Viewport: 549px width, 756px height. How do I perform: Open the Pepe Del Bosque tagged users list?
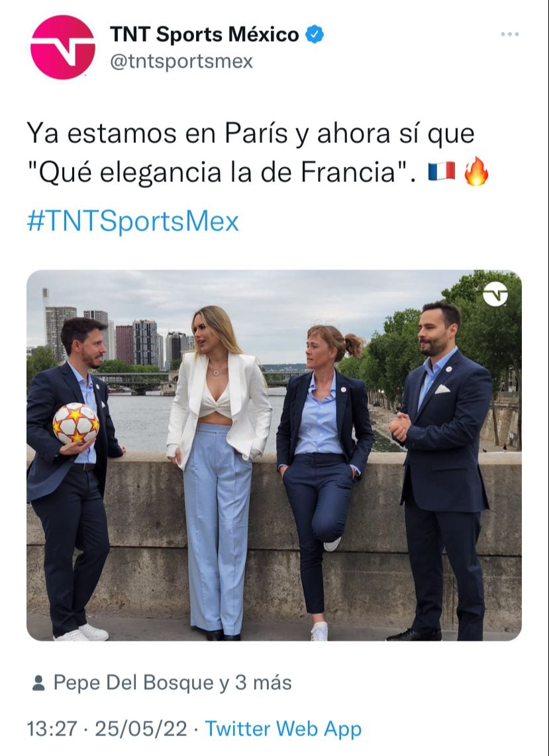click(172, 683)
